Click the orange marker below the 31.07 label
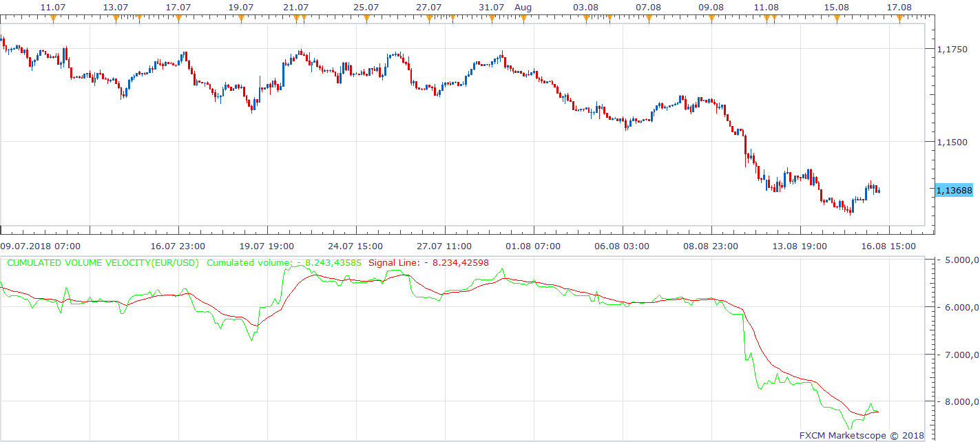 [x=492, y=19]
